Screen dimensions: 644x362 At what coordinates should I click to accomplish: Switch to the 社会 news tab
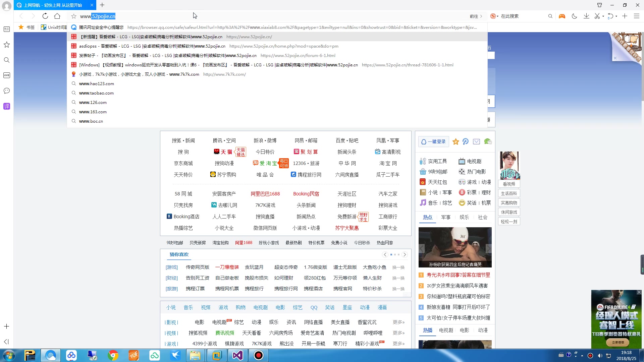click(483, 217)
